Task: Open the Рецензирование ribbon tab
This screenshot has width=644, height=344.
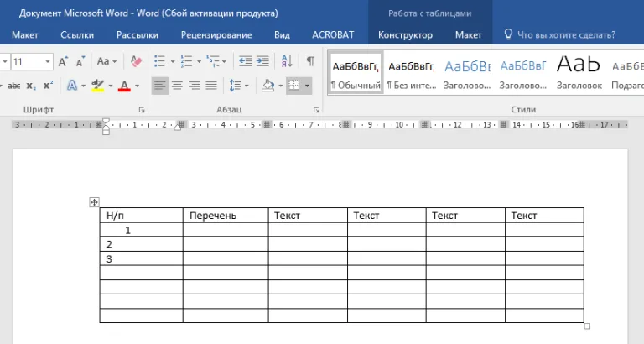Action: tap(216, 35)
